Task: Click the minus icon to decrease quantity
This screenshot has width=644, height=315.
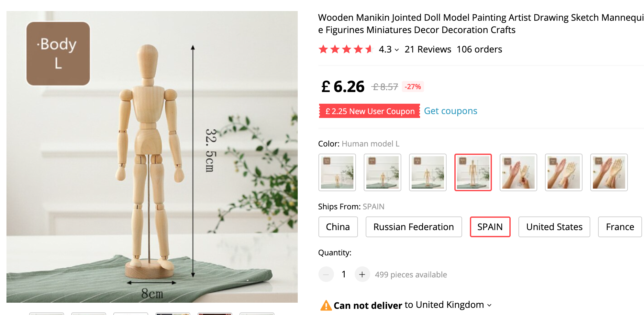Action: coord(326,274)
